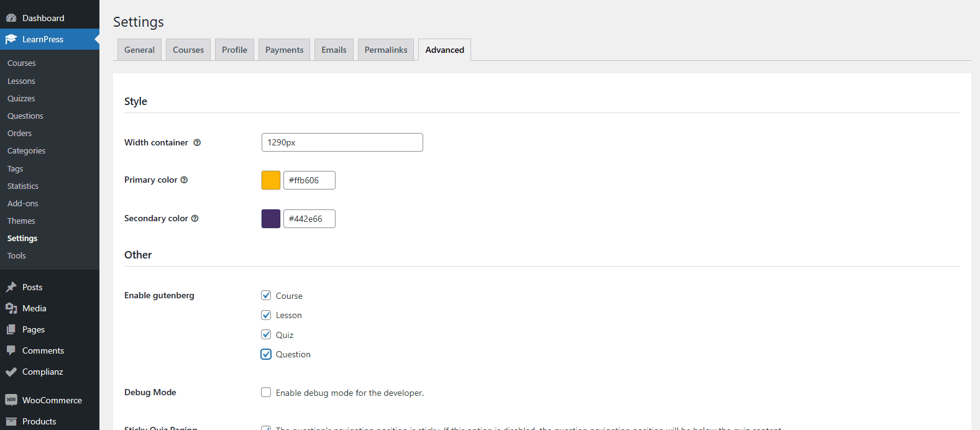Screen dimensions: 980x430
Task: Click the LearnPress graduation cap icon
Action: [11, 39]
